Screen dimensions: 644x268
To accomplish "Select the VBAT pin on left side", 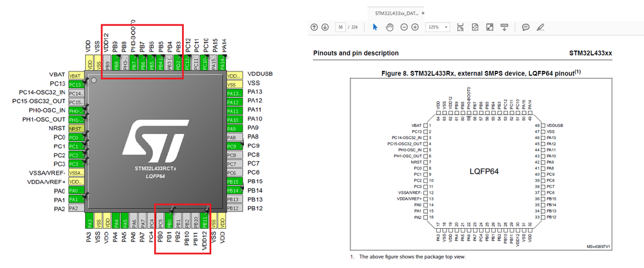I will 76,75.
